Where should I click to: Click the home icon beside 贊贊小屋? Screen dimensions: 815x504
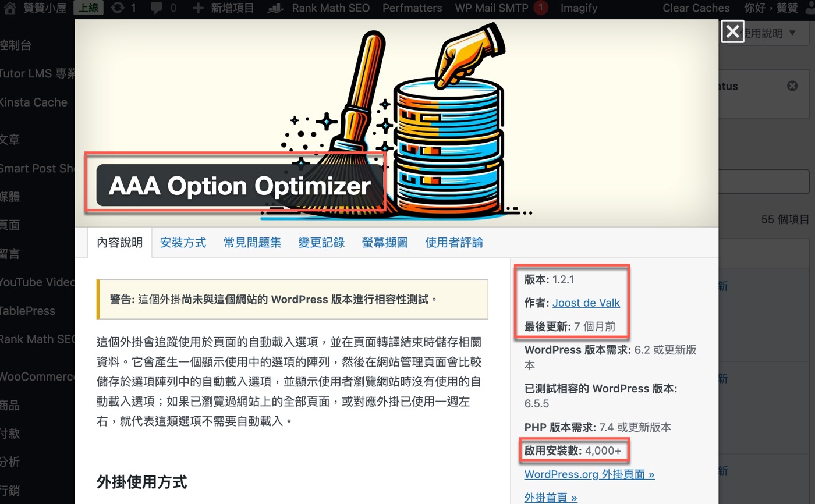(x=10, y=8)
